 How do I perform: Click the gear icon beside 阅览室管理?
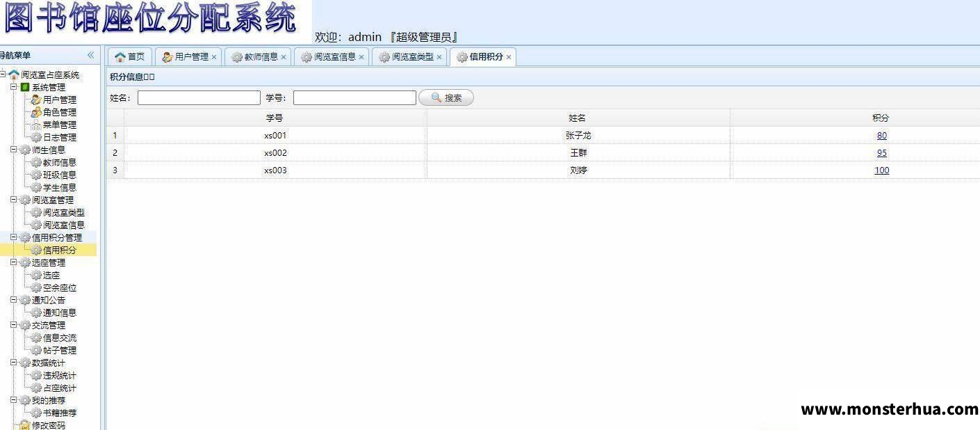pos(25,200)
